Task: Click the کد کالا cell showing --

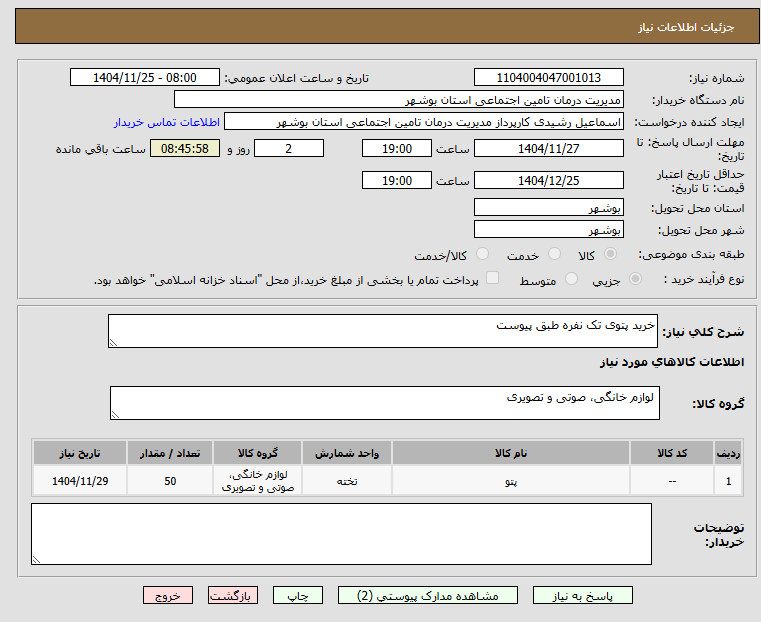Action: [672, 481]
